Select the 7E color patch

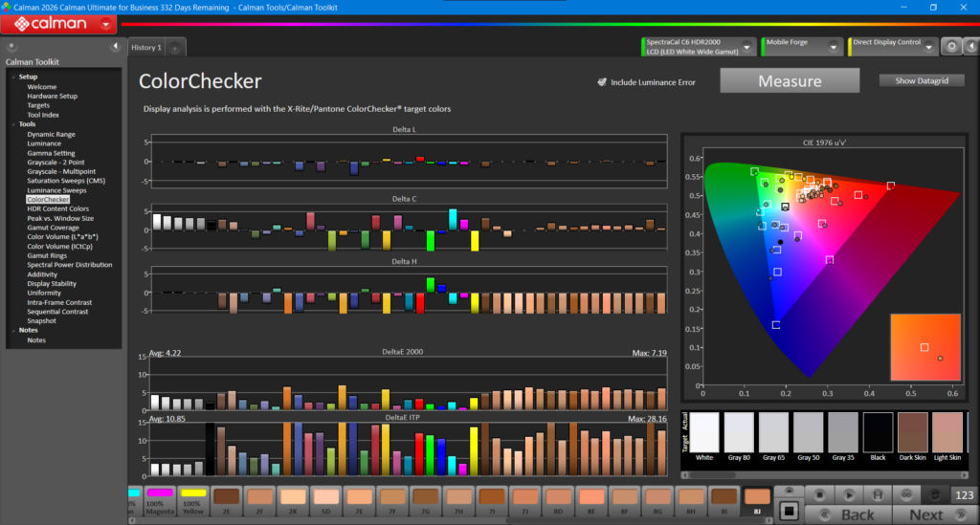click(359, 501)
